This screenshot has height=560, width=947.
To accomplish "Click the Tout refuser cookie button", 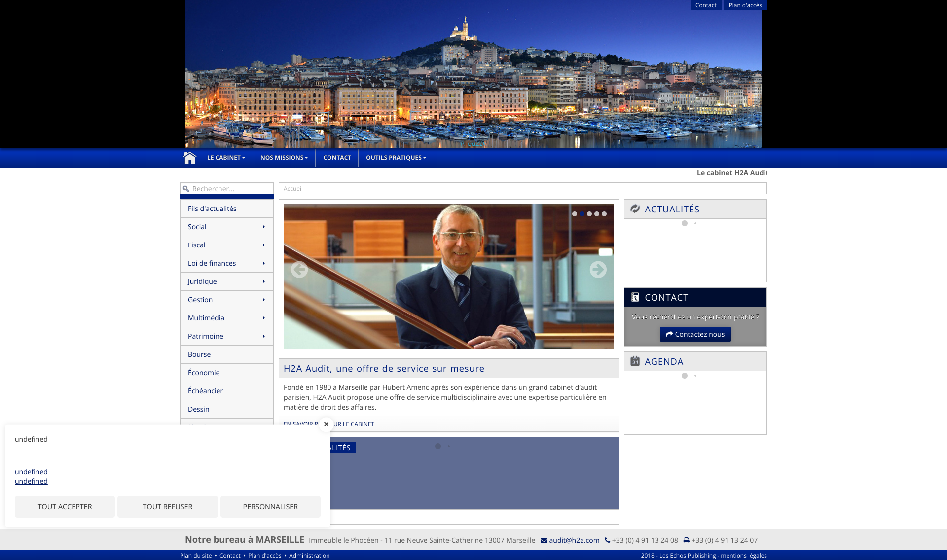I will 168,507.
